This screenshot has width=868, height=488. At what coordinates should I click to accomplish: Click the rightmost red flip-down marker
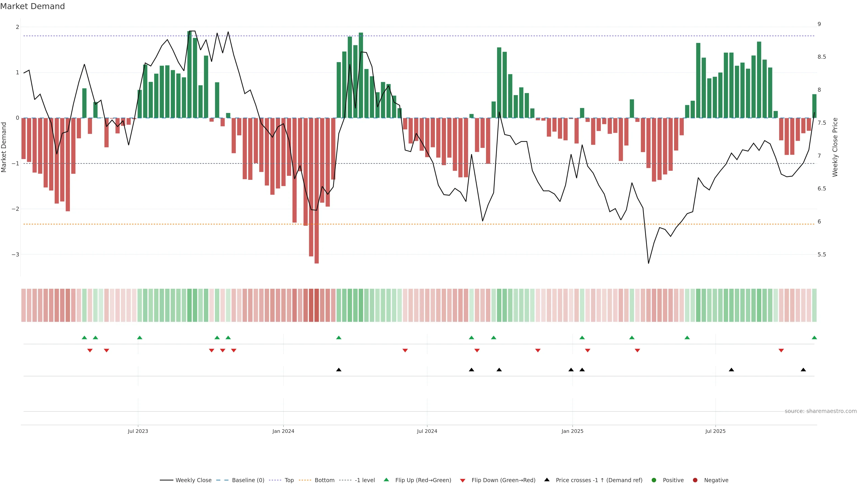tap(781, 351)
